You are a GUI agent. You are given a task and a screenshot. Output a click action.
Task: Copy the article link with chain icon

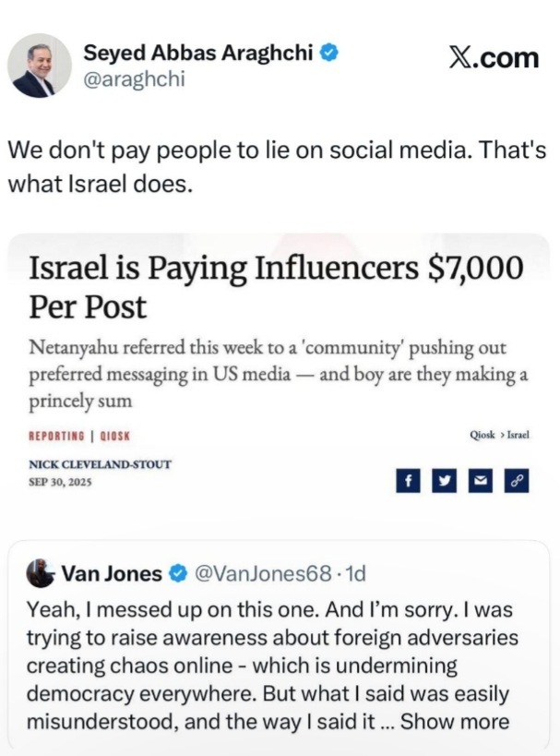click(516, 481)
